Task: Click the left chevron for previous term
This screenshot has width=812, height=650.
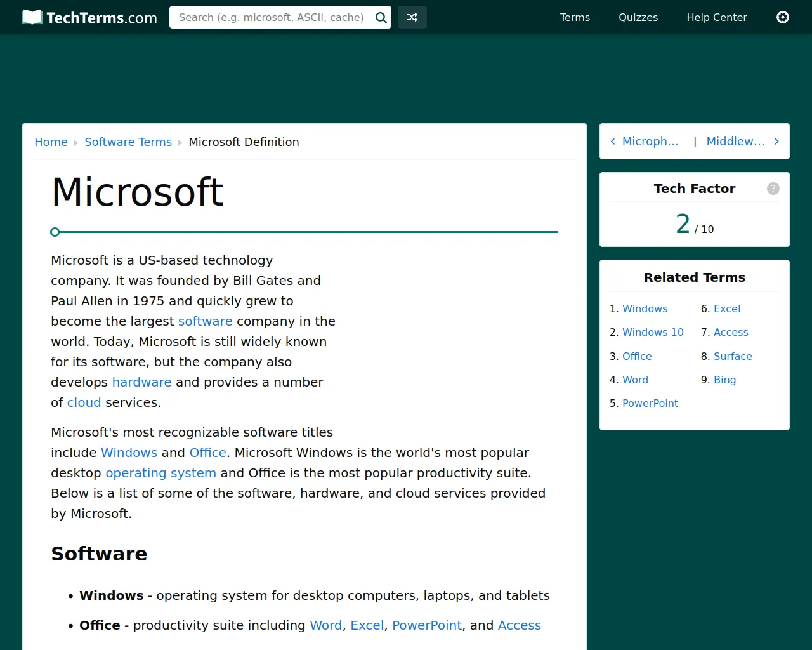Action: 613,142
